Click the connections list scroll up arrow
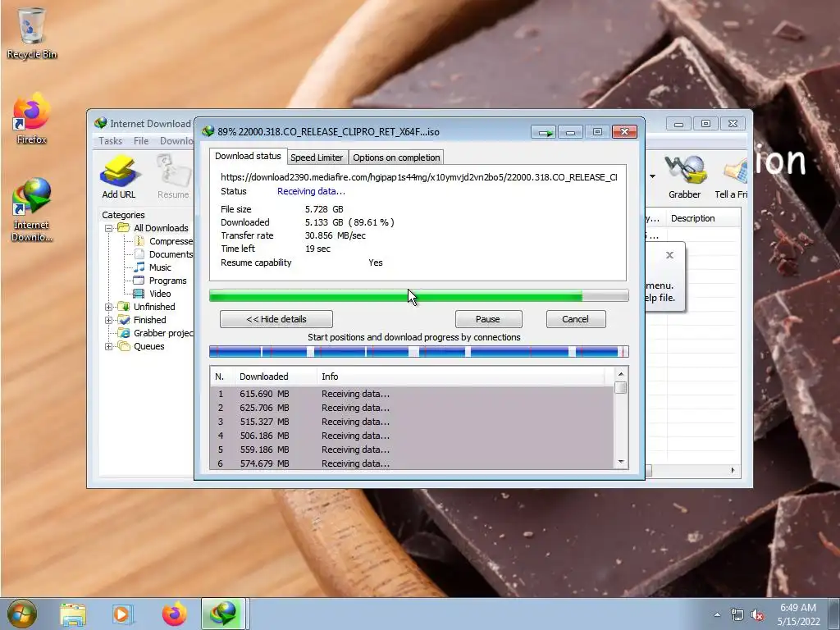Screen dimensions: 840x630 [621, 374]
